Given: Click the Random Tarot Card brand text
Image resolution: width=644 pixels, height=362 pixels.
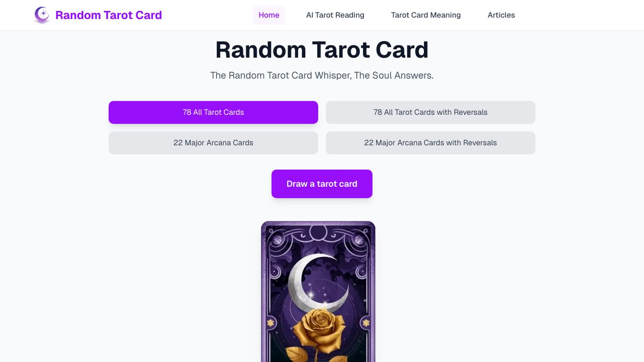Looking at the screenshot, I should tap(109, 15).
